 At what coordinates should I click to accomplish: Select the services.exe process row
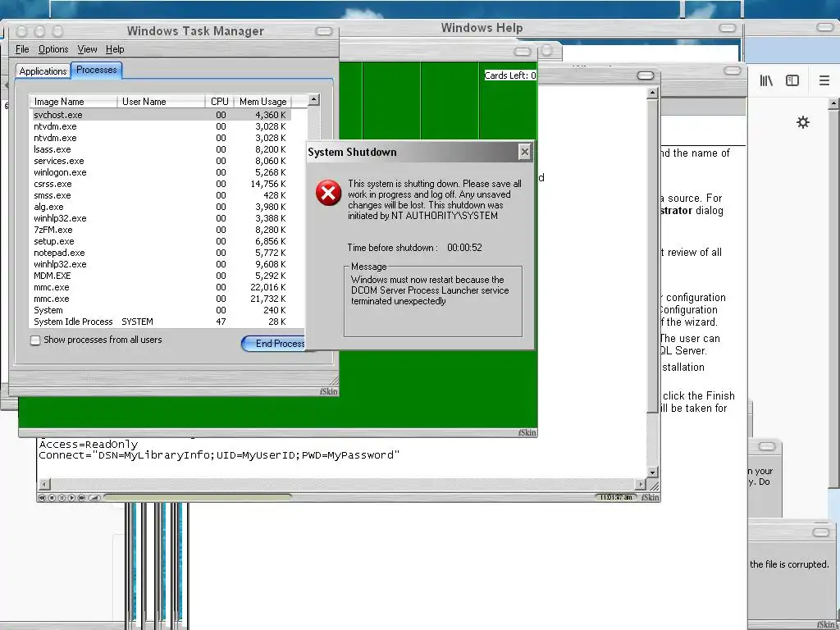pyautogui.click(x=161, y=161)
